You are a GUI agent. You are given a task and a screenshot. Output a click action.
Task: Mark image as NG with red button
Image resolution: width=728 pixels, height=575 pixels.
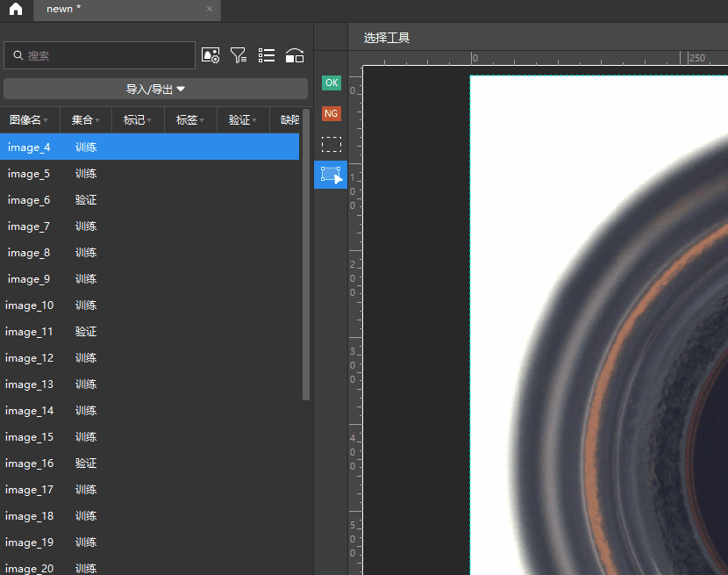(331, 113)
